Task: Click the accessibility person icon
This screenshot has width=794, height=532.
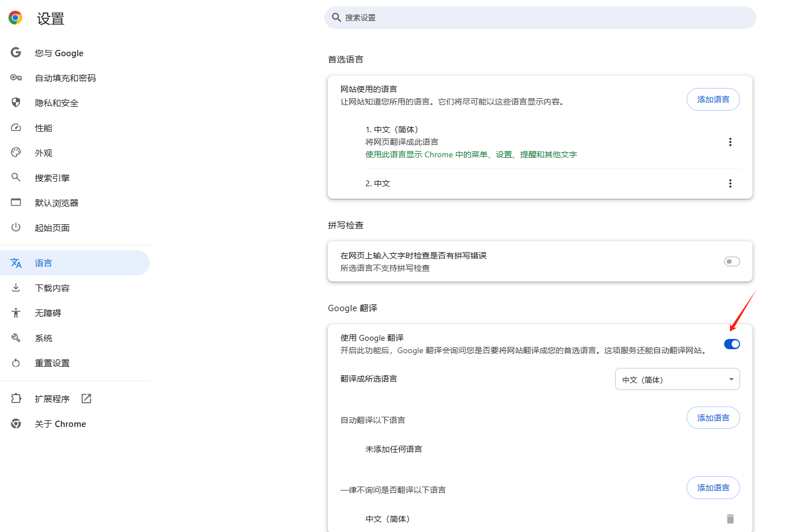Action: tap(16, 313)
